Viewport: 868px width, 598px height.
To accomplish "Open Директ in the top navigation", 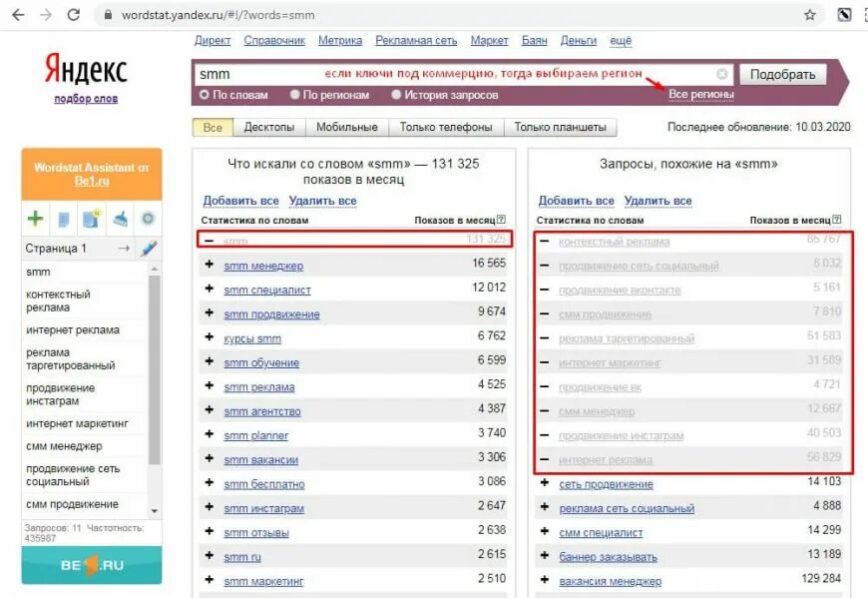I will [213, 40].
